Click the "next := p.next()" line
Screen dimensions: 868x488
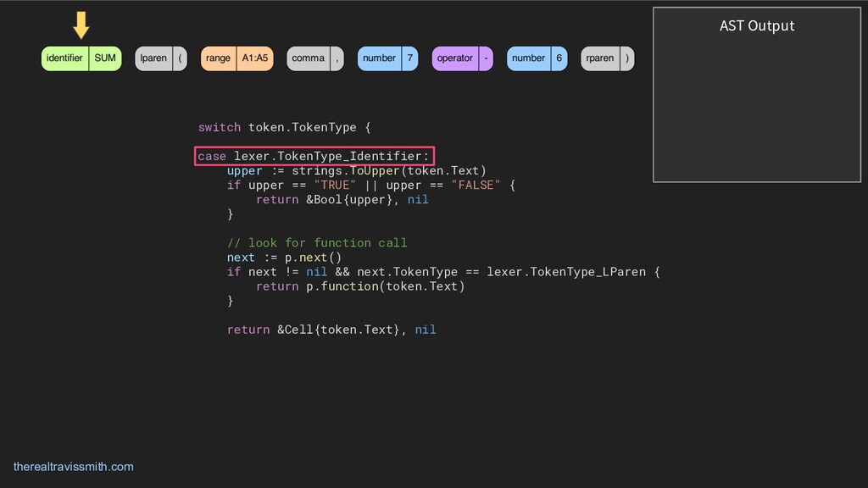point(285,258)
